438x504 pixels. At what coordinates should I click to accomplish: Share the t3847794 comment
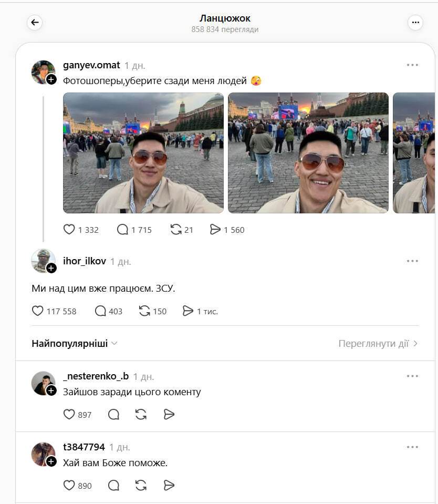[169, 486]
